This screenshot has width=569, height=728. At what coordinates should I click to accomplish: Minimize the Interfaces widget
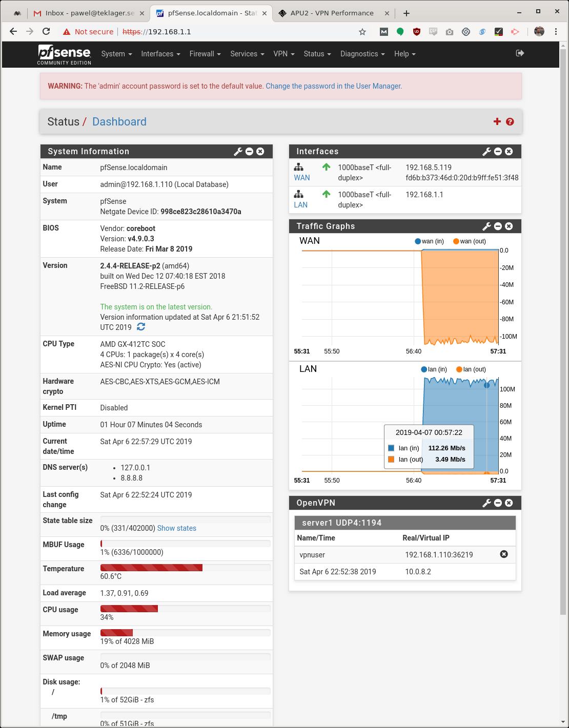[498, 152]
